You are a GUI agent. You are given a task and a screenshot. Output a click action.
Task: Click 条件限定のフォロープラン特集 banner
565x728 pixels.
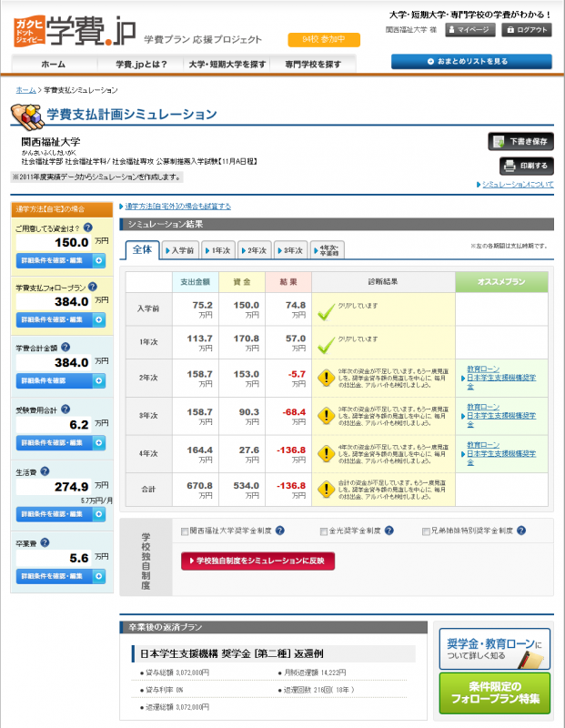coord(495,693)
